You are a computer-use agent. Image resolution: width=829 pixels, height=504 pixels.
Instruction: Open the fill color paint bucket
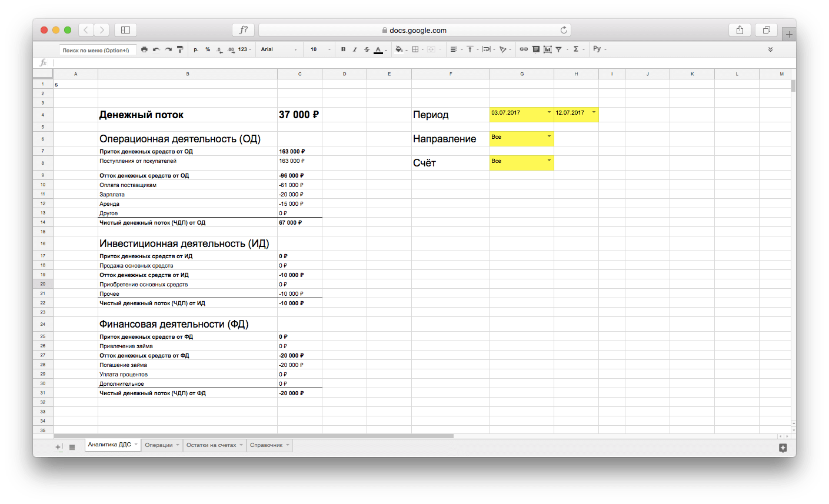(x=399, y=49)
